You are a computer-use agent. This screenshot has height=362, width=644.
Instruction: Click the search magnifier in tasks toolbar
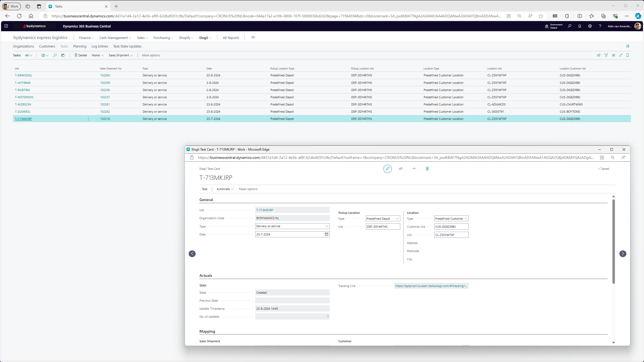tap(55, 55)
